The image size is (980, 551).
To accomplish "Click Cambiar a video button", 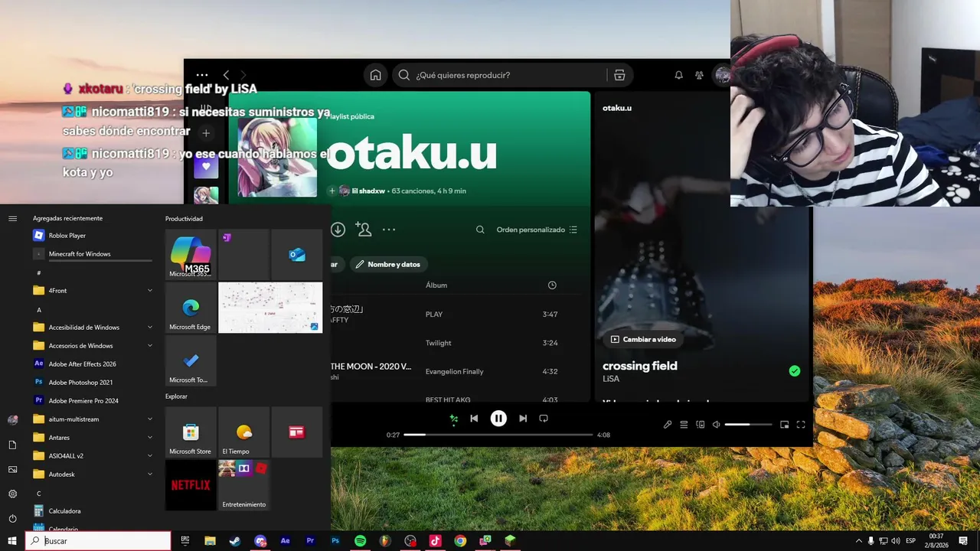I will [643, 339].
